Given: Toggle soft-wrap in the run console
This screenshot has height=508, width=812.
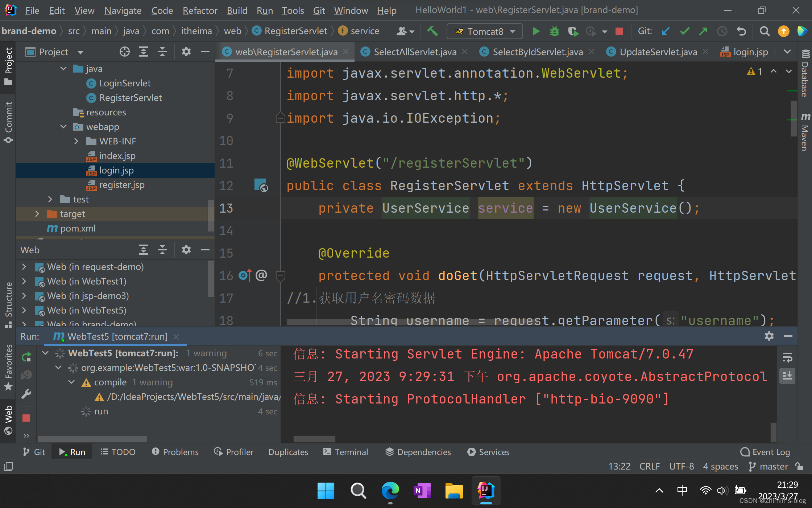Looking at the screenshot, I should tap(787, 357).
